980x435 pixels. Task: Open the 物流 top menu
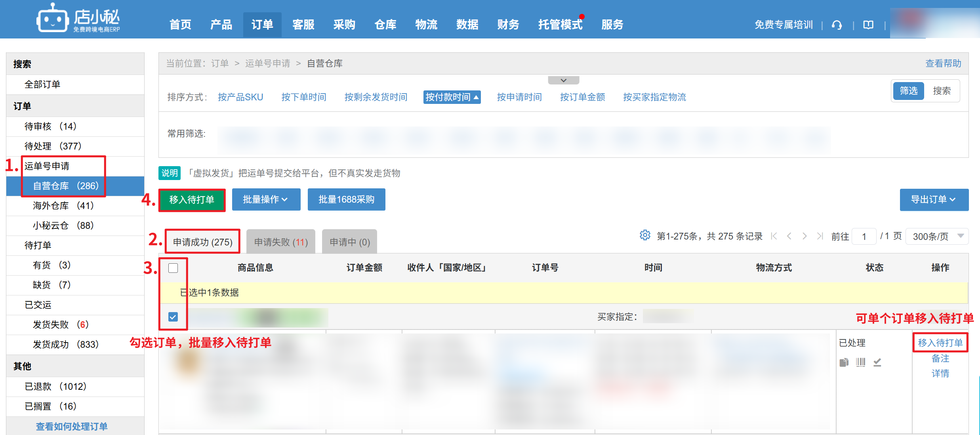tap(426, 25)
